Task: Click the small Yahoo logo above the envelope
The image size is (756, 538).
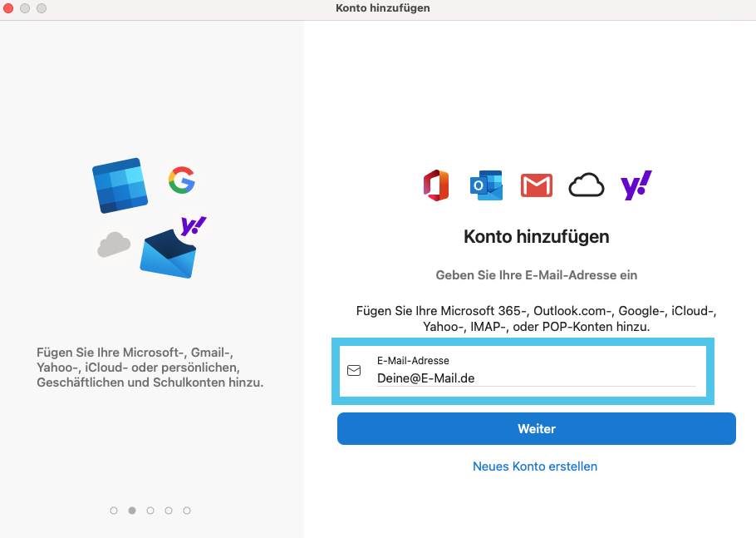Action: click(x=194, y=226)
